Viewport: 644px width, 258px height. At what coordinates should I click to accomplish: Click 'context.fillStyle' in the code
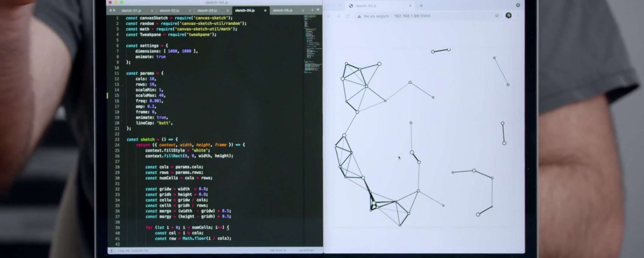click(x=165, y=151)
